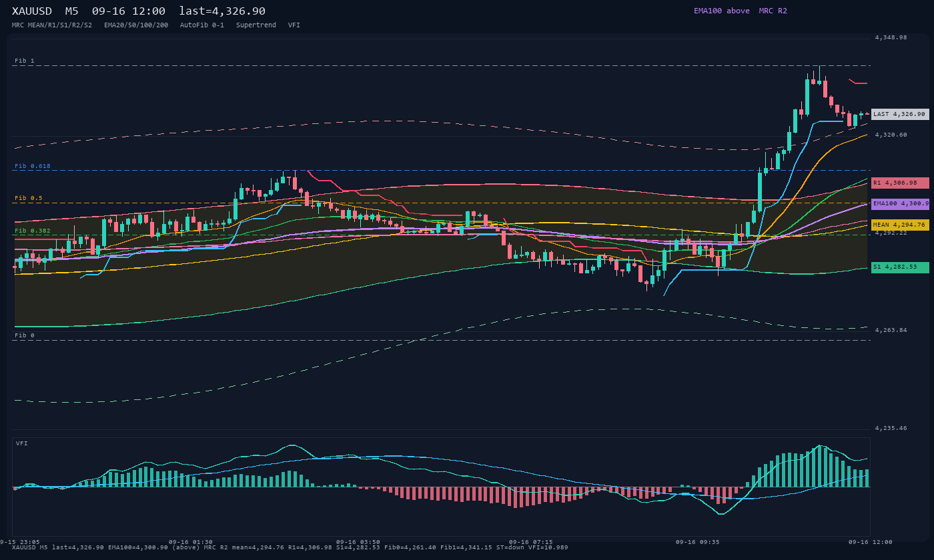Click the "Fib 1" level label
Viewport: 934px width, 560px height.
[25, 61]
